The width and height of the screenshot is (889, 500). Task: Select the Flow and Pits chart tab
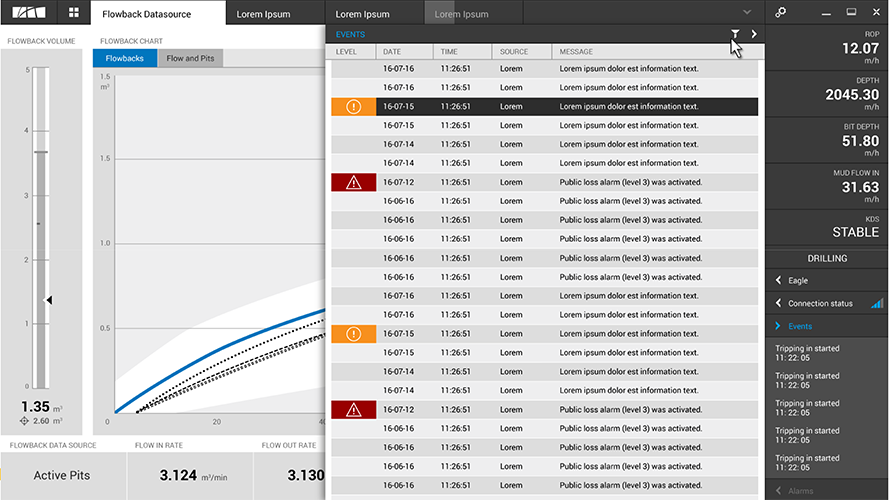190,59
